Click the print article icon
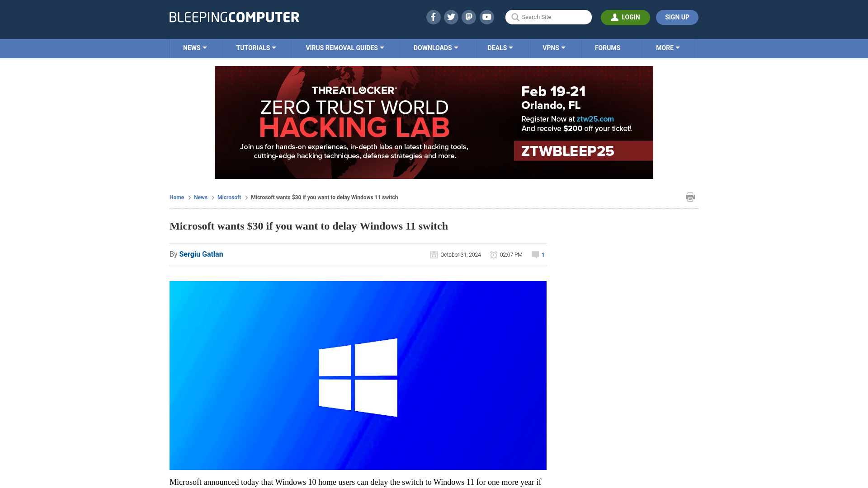This screenshot has height=488, width=868. point(690,197)
